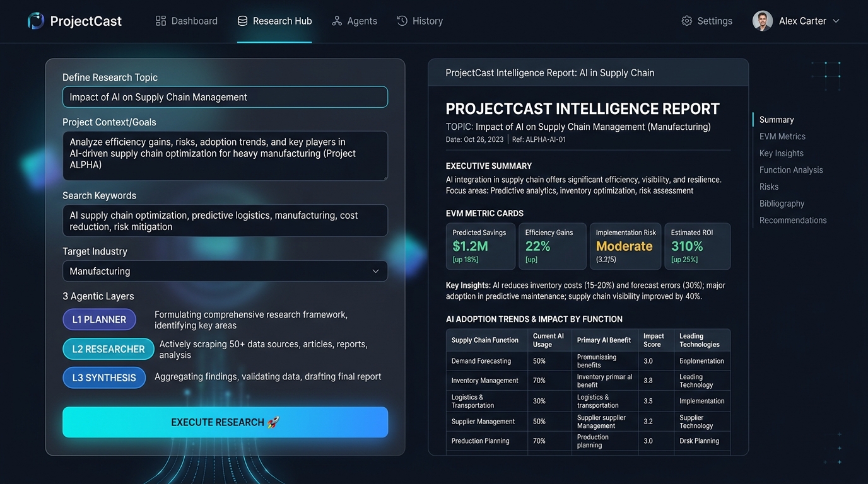The image size is (868, 484).
Task: Click the Estimated ROI 310% card
Action: tap(698, 246)
